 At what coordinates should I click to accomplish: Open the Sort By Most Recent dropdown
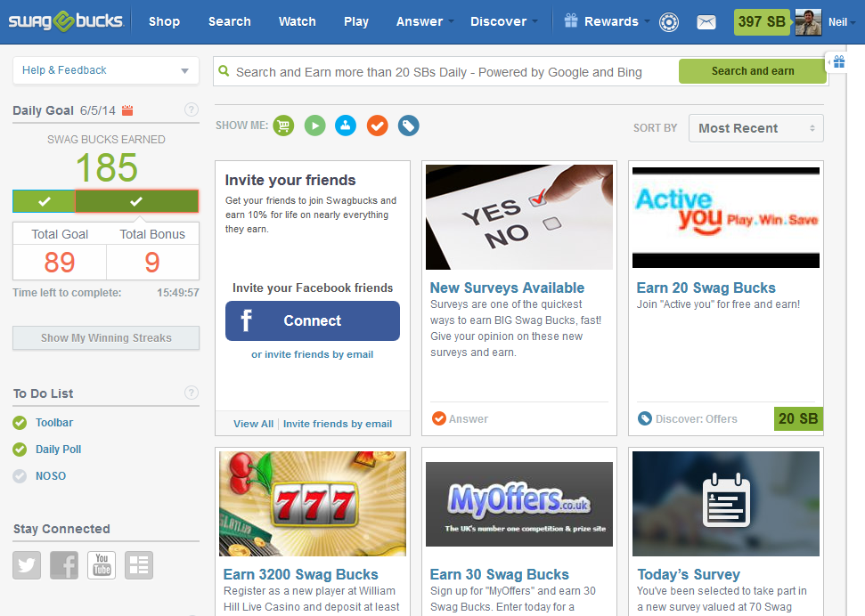click(755, 128)
